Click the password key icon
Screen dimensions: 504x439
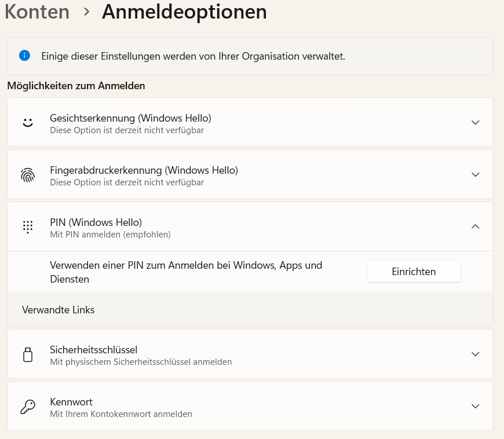pyautogui.click(x=28, y=407)
